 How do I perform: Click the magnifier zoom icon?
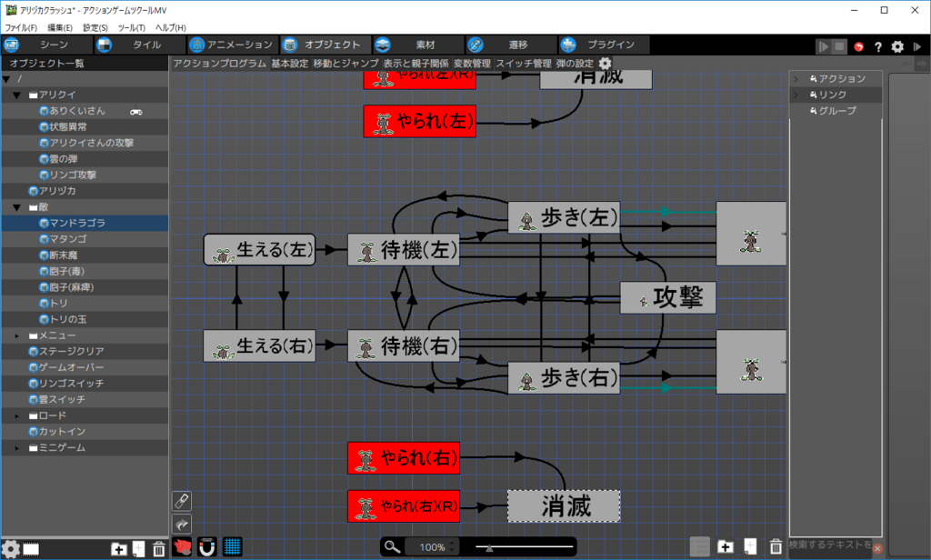click(392, 546)
